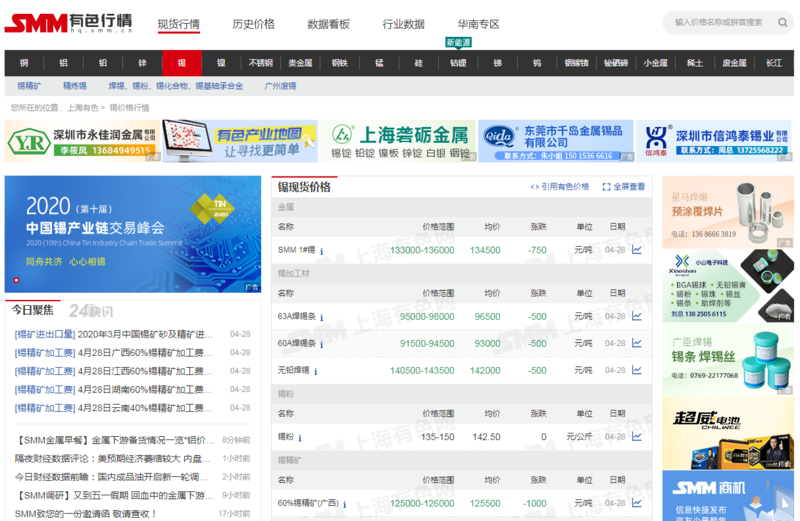Open price chart for 无铅焊锡
Image resolution: width=800 pixels, height=521 pixels.
coord(636,370)
